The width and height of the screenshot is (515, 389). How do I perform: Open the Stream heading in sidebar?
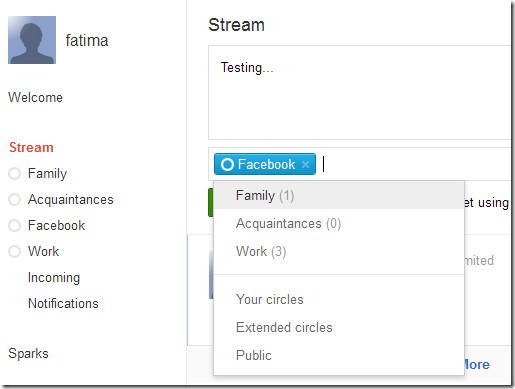tap(31, 147)
